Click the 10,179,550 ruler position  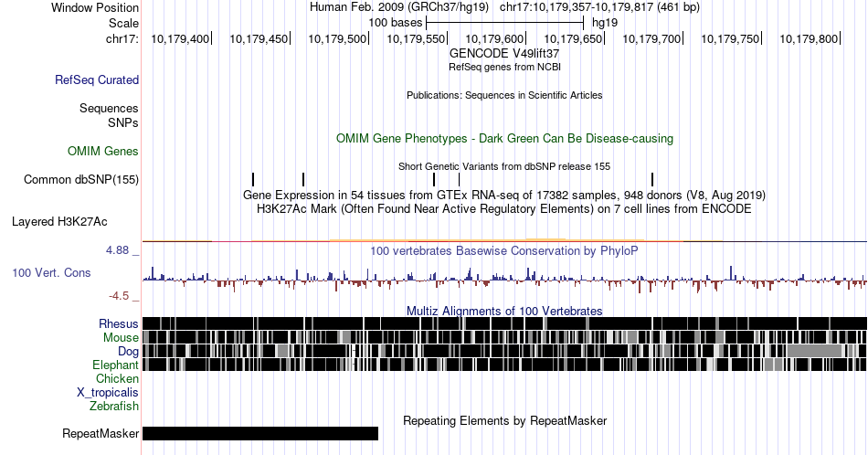click(416, 38)
